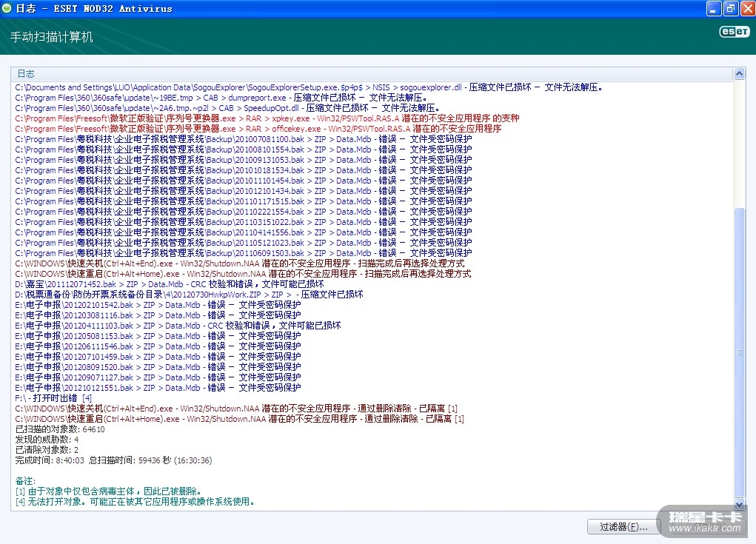This screenshot has width=756, height=544.
Task: Click the 发现的威胁数: 4 line
Action: point(47,440)
